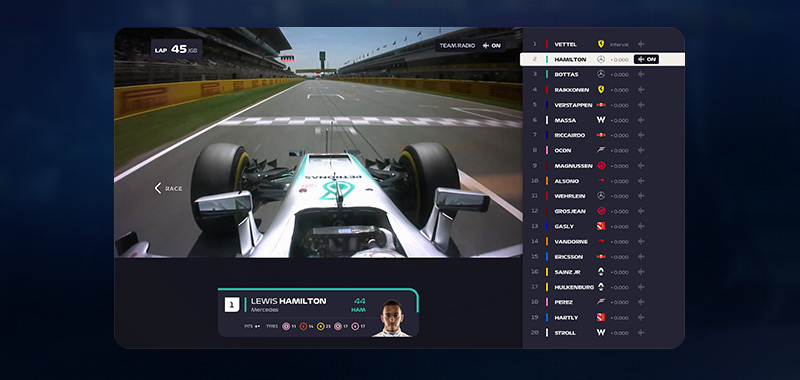Open Wehrlein's onboard camera icon

click(x=641, y=196)
